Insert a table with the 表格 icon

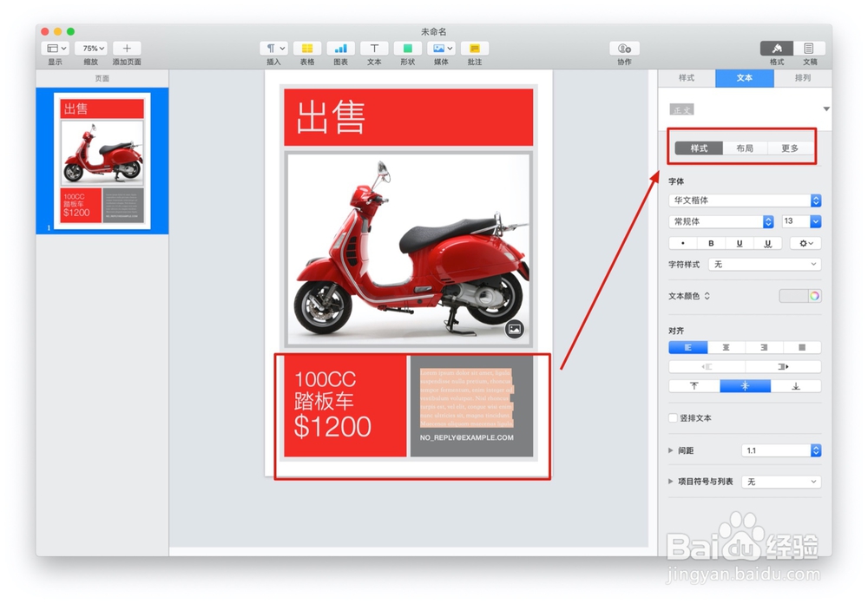pos(307,49)
